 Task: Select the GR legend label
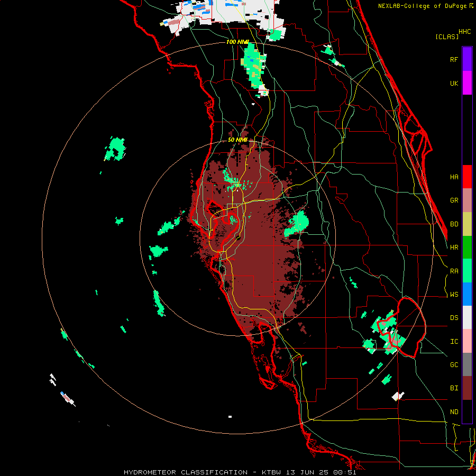(454, 200)
